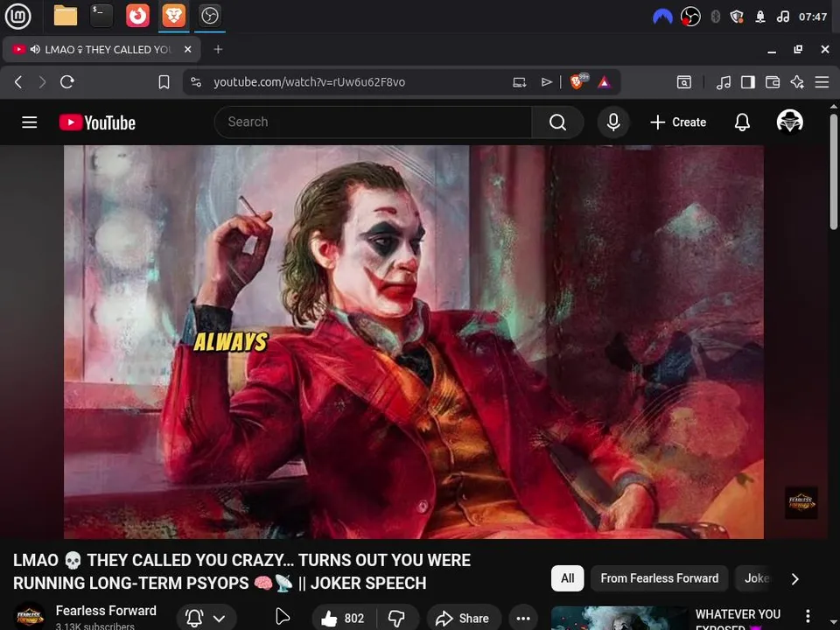This screenshot has width=840, height=630.
Task: Go back to the previous page
Action: coord(18,82)
